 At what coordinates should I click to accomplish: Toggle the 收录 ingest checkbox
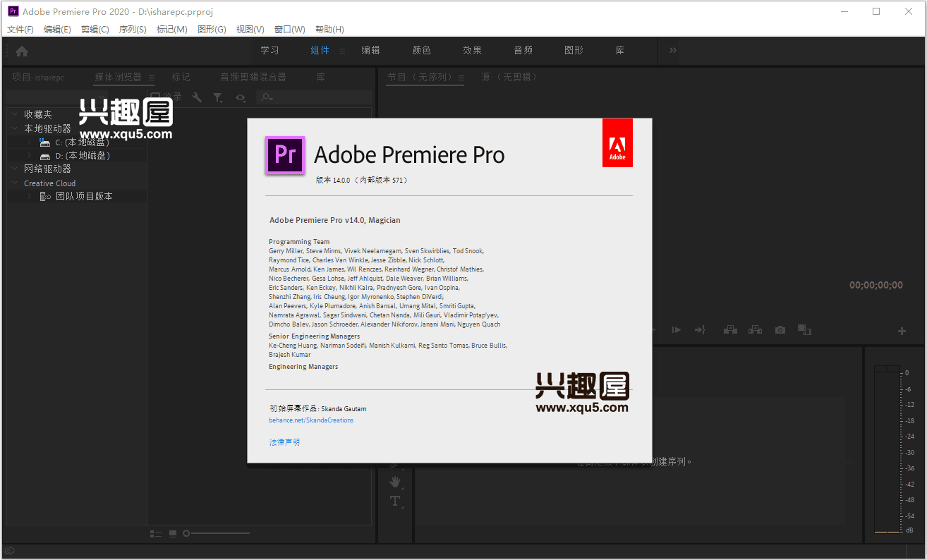(155, 97)
